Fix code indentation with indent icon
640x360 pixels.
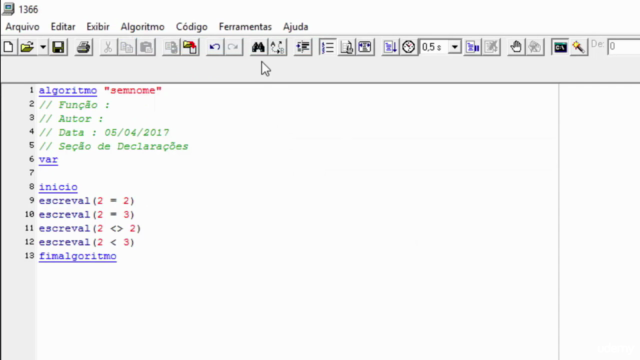pyautogui.click(x=303, y=47)
